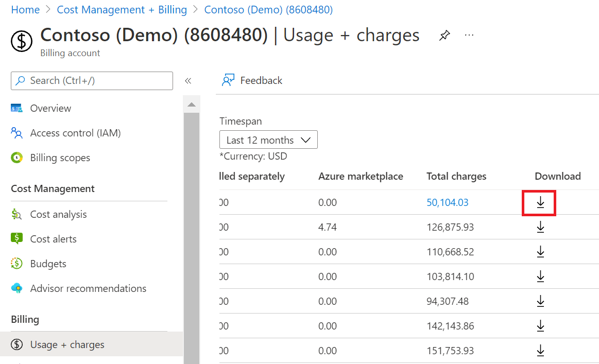Open the ellipsis more options menu

469,35
